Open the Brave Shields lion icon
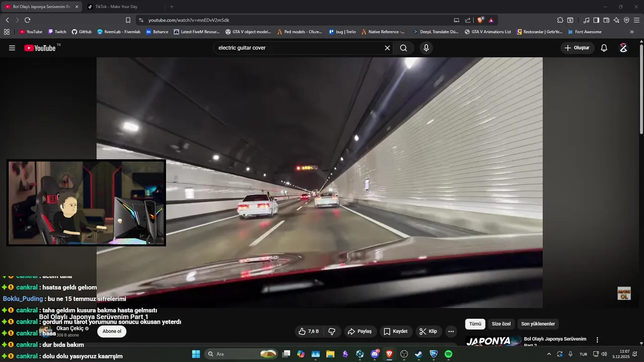 (480, 20)
